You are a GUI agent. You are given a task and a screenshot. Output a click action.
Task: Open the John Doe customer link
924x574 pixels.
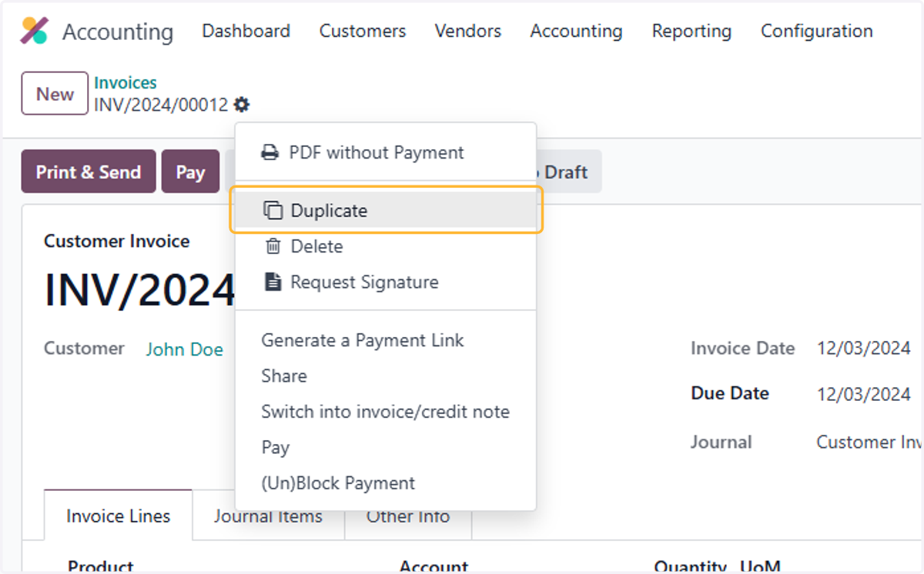(x=185, y=349)
